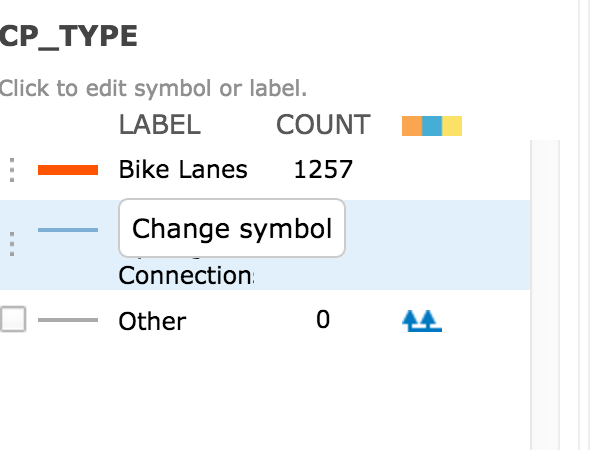Click the Bike Lanes count value 1257

coord(323,170)
